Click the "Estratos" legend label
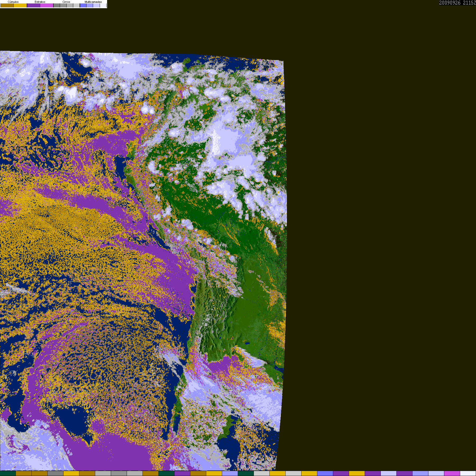The image size is (476, 476). tap(40, 2)
